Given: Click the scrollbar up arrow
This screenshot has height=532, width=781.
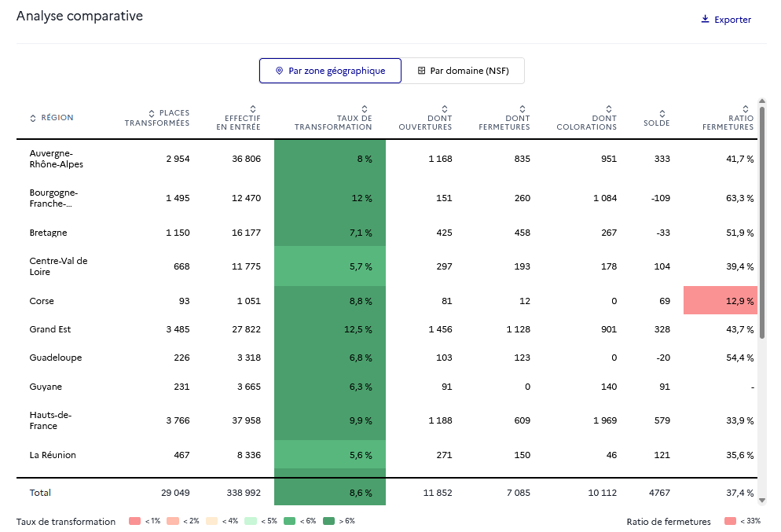Looking at the screenshot, I should (x=762, y=101).
